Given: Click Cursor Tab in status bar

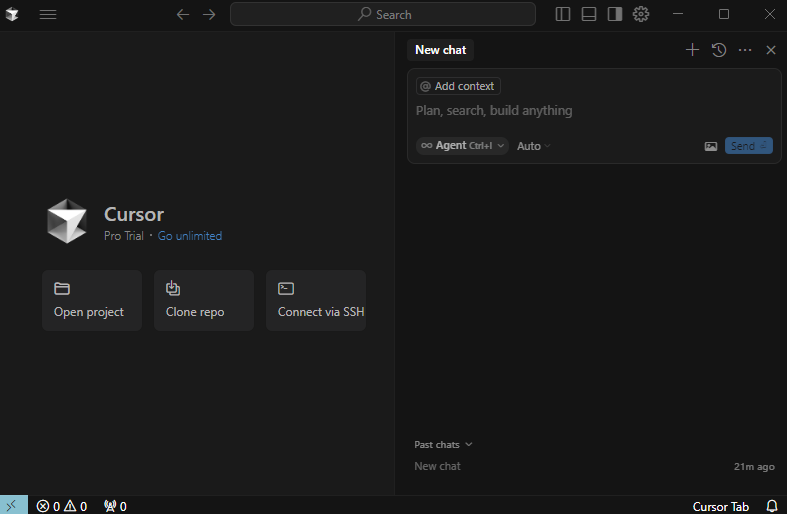Looking at the screenshot, I should 721,506.
